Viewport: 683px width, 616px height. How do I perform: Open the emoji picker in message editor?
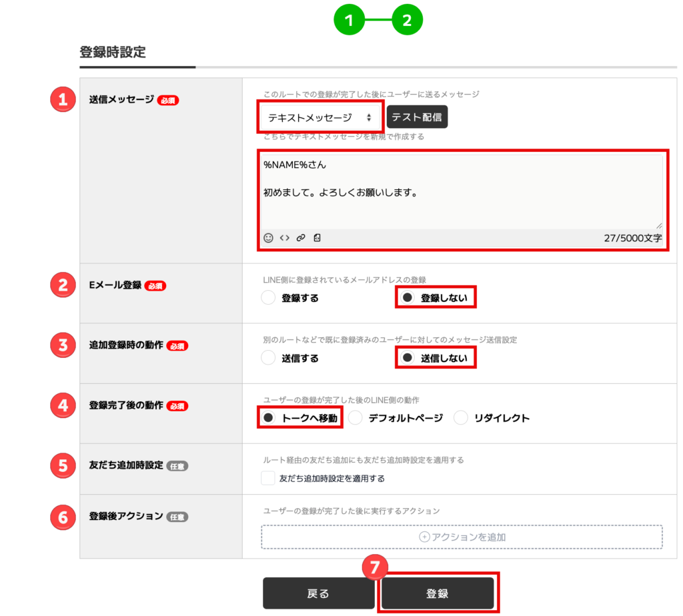pyautogui.click(x=268, y=238)
